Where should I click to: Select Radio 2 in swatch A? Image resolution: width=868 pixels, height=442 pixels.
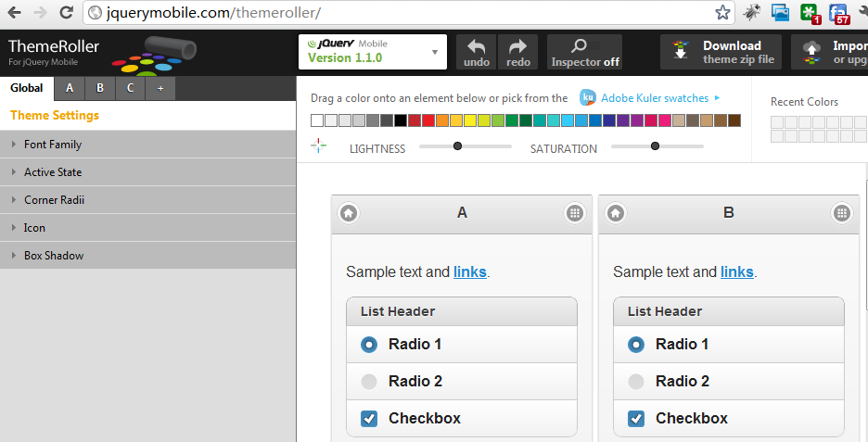tap(462, 381)
